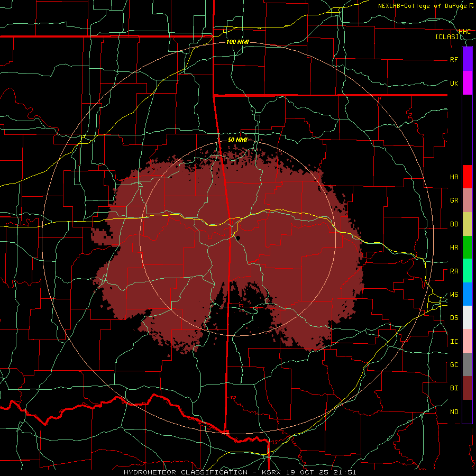Click the "NEXLAB-College of DuPage" credit text
The image size is (476, 476).
click(x=423, y=6)
